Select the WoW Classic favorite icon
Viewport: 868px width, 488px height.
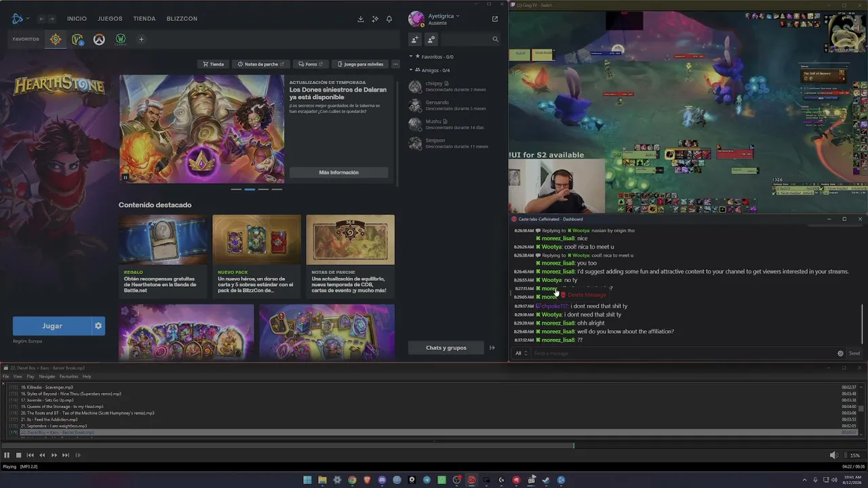tap(121, 39)
